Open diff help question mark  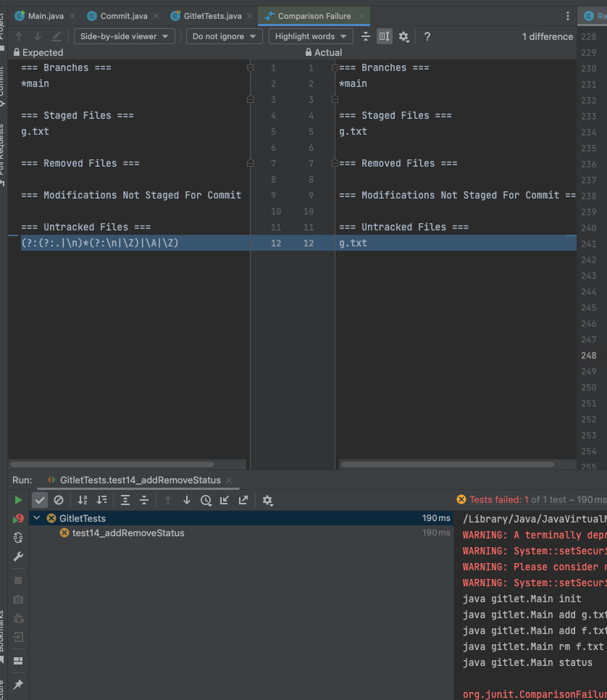pos(427,36)
